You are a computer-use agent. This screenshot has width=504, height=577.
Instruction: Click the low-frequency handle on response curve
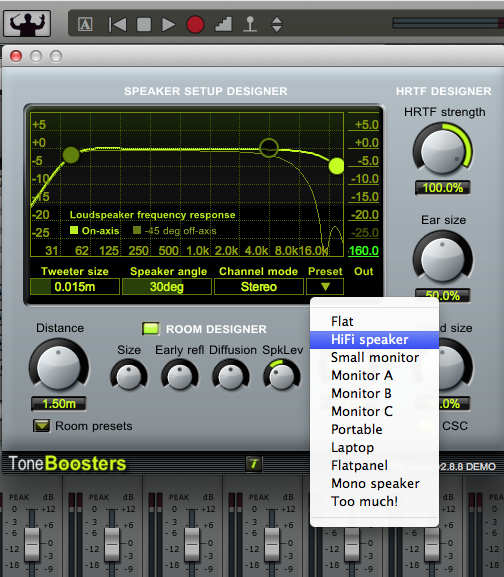pos(71,155)
